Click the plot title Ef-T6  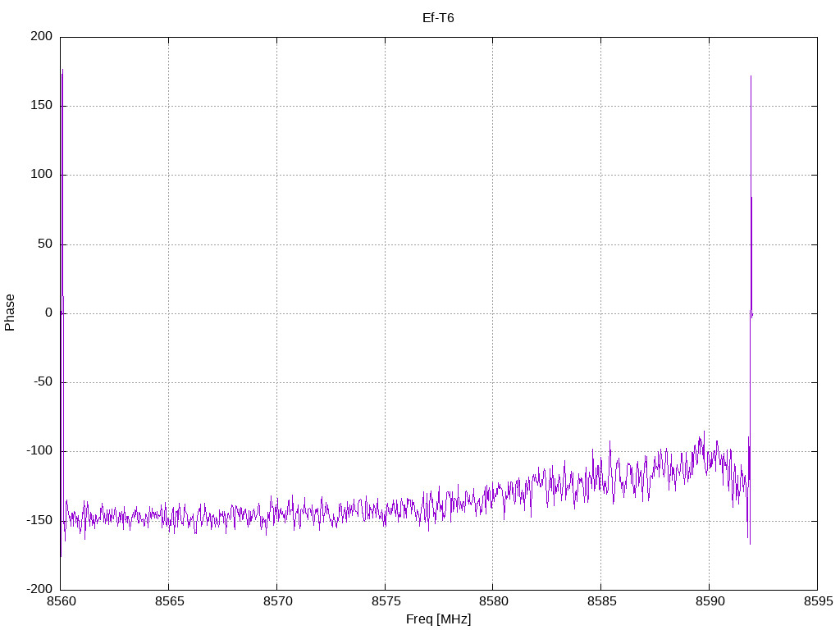[x=438, y=17]
